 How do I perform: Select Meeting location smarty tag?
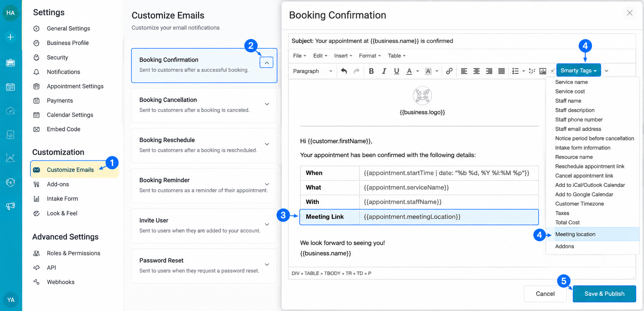click(593, 234)
